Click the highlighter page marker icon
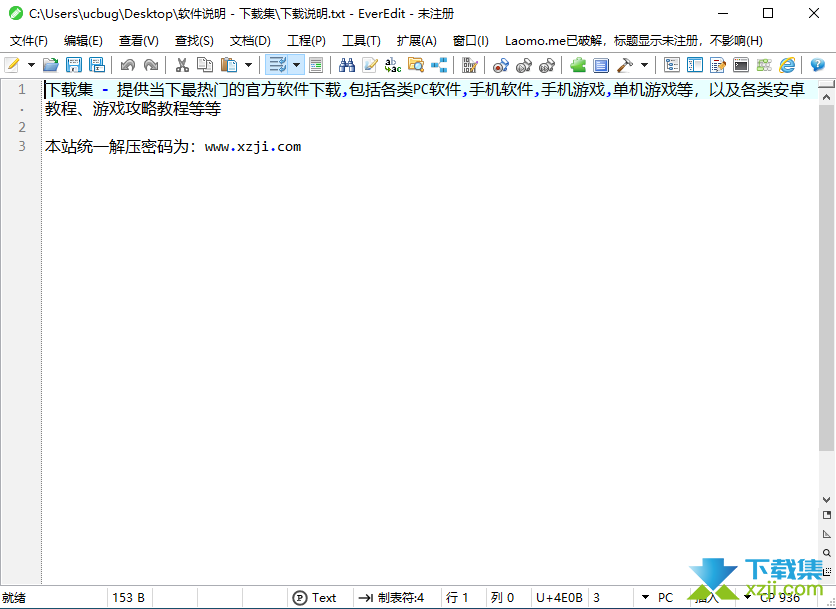Viewport: 836px width, 609px height. [369, 65]
